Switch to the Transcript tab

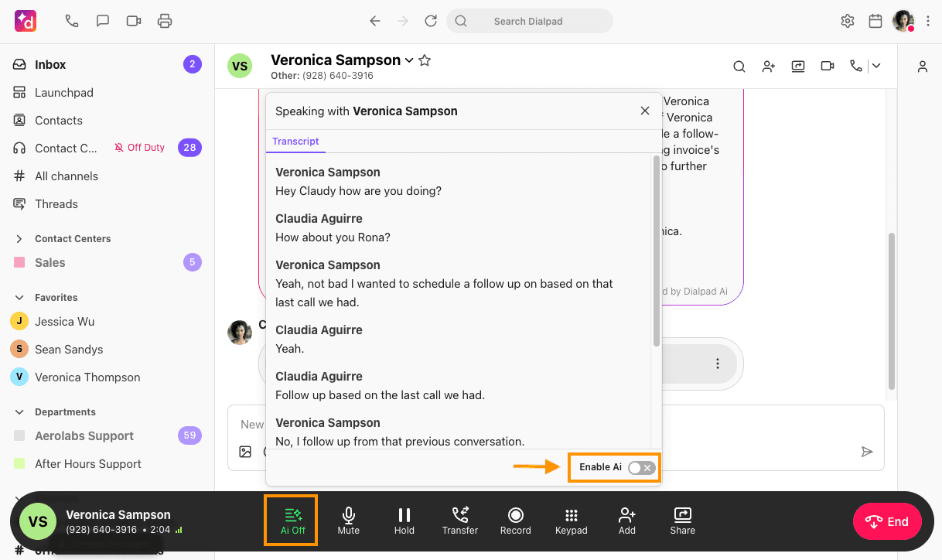(x=295, y=142)
